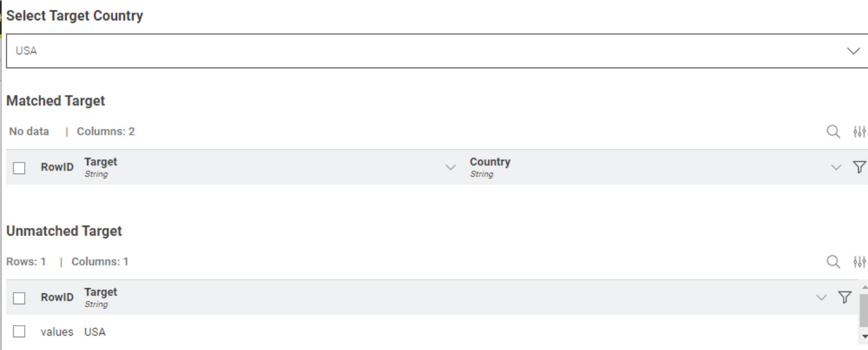Image resolution: width=868 pixels, height=350 pixels.
Task: Expand the Select Target Country dropdown chevron
Action: (x=854, y=51)
